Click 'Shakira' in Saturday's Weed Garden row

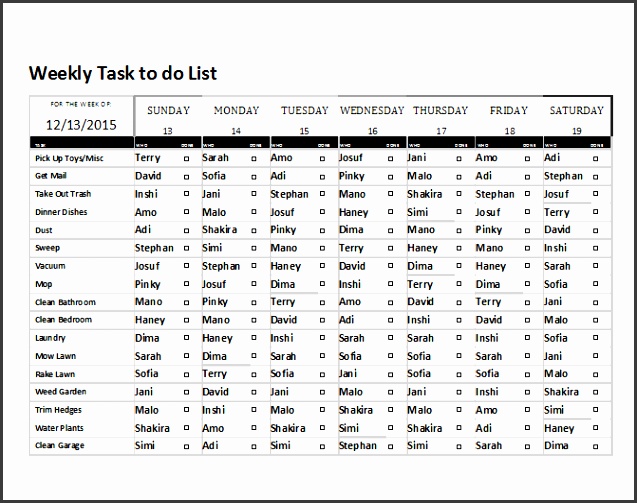(x=561, y=392)
